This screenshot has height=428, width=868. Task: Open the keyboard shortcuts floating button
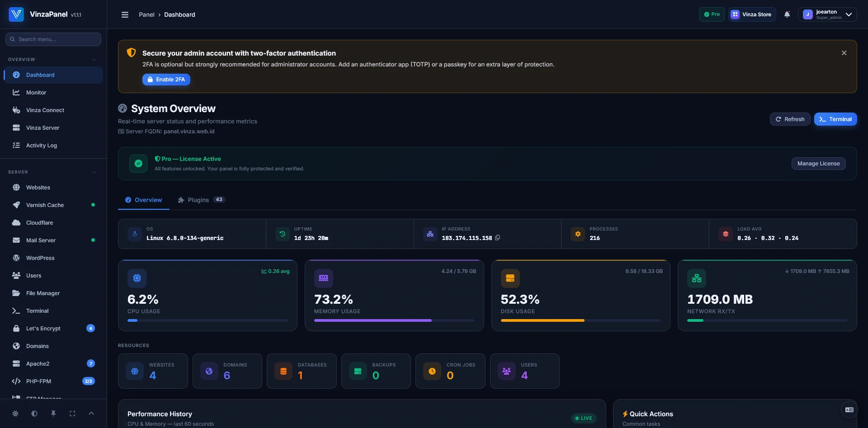[849, 410]
